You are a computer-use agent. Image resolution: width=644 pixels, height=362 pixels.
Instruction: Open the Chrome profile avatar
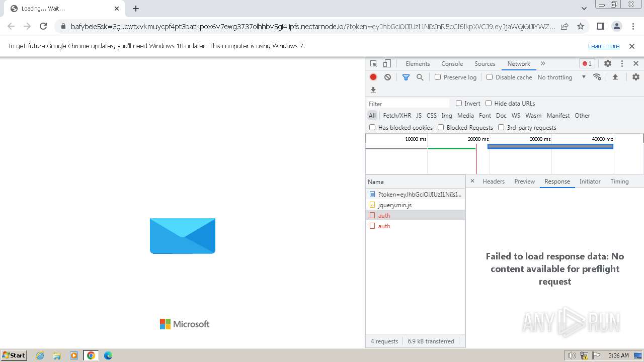click(x=616, y=27)
